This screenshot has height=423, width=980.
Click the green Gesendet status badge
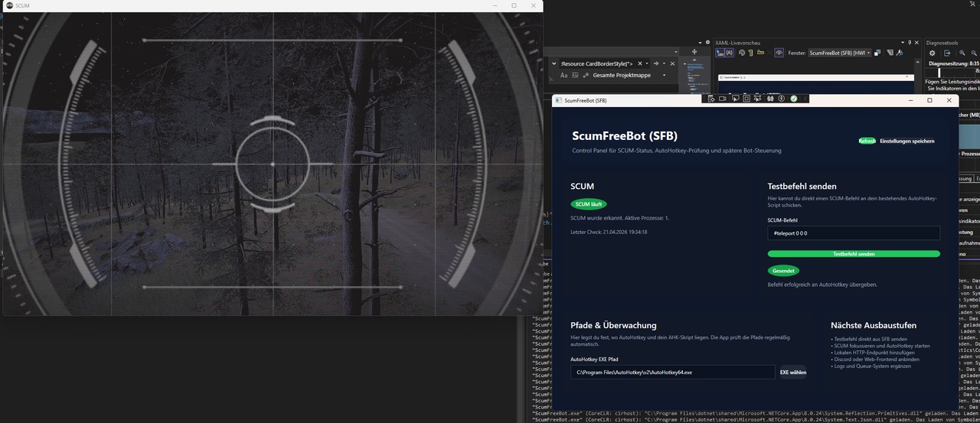point(783,271)
